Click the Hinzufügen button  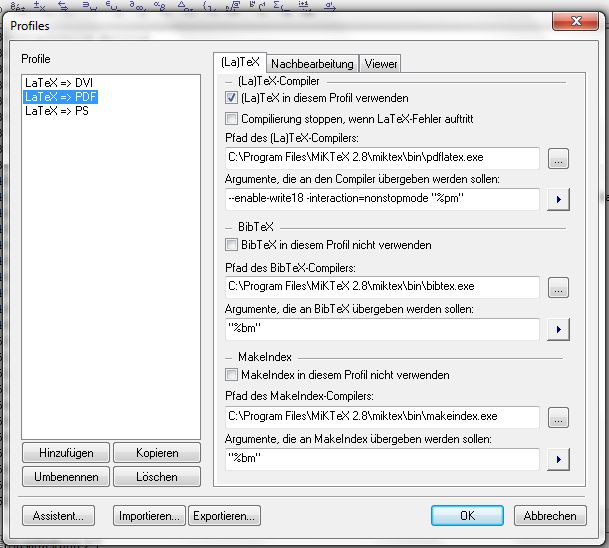click(65, 453)
